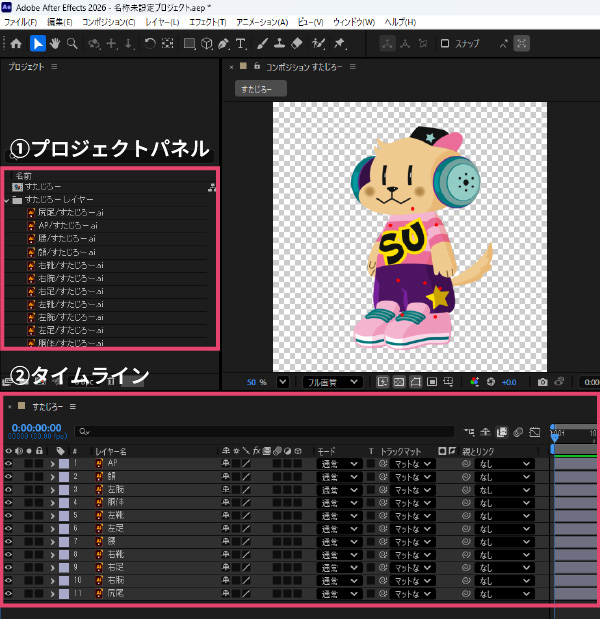Image resolution: width=600 pixels, height=620 pixels.
Task: Select the Eraser tool
Action: [x=297, y=43]
